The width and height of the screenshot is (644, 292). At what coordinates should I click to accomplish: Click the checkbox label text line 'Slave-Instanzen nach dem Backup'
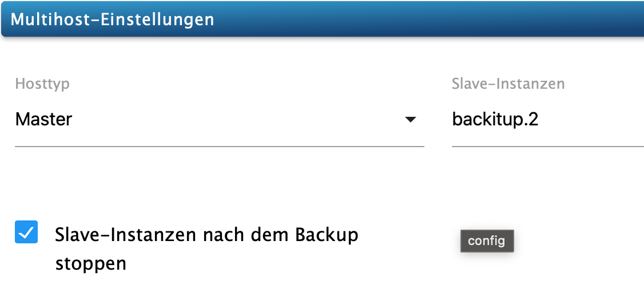click(206, 235)
